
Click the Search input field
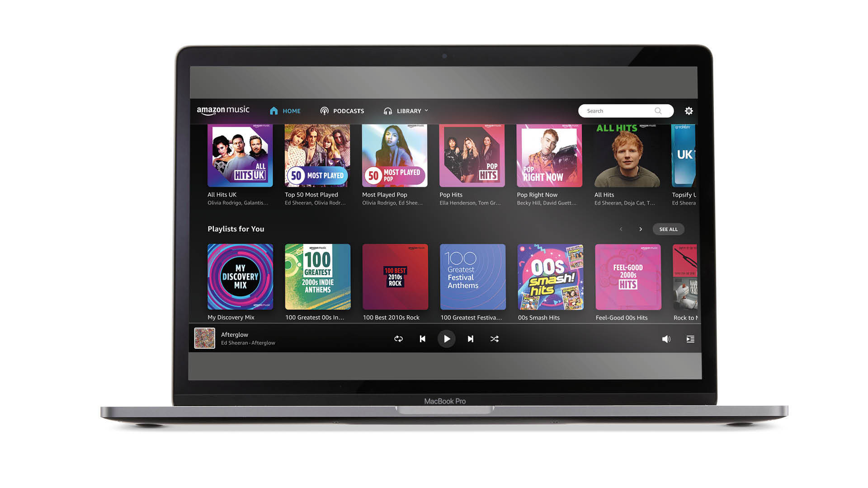pos(623,111)
